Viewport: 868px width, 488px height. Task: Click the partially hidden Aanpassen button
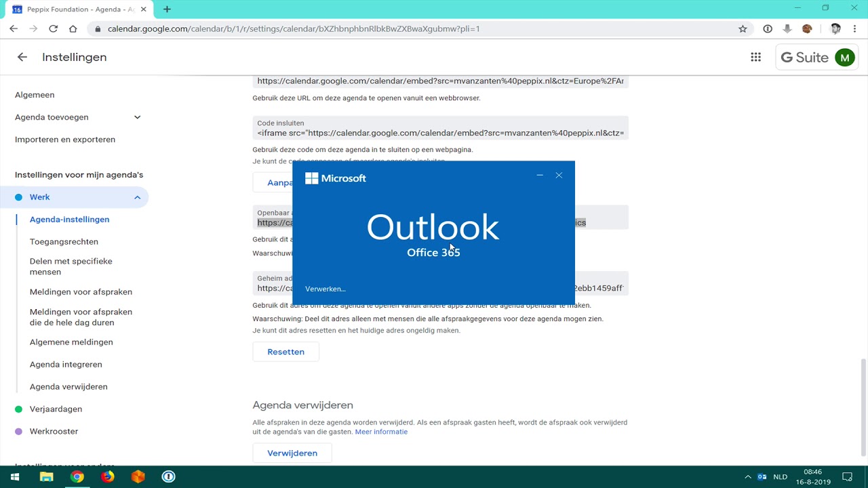[x=273, y=182]
